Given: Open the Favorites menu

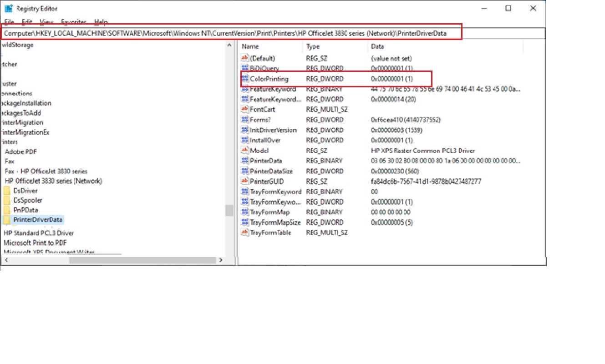Looking at the screenshot, I should (x=74, y=22).
